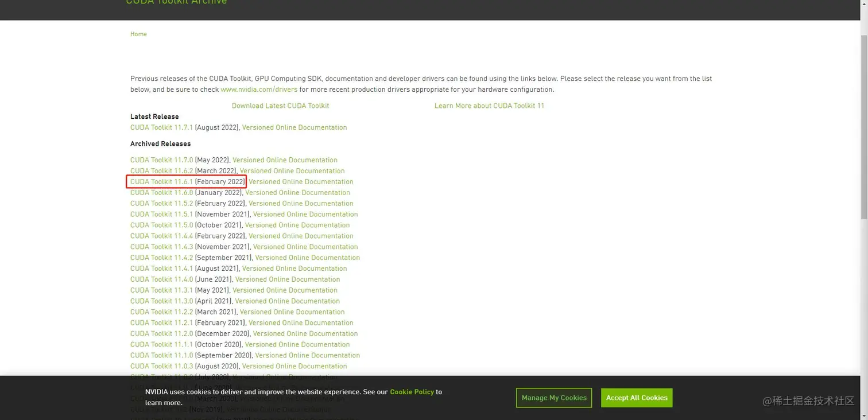Open documentation for CUDA Toolkit 11.2.1
The image size is (868, 420).
click(x=301, y=323)
